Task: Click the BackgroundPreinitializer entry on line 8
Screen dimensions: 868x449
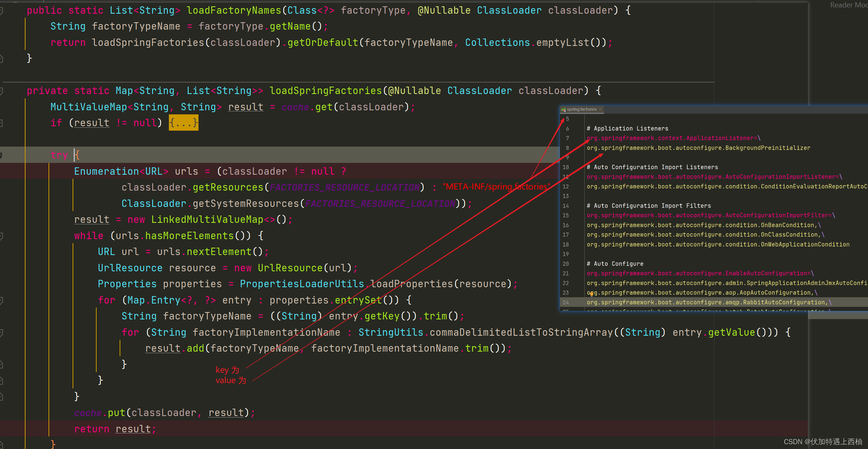Action: tap(698, 148)
